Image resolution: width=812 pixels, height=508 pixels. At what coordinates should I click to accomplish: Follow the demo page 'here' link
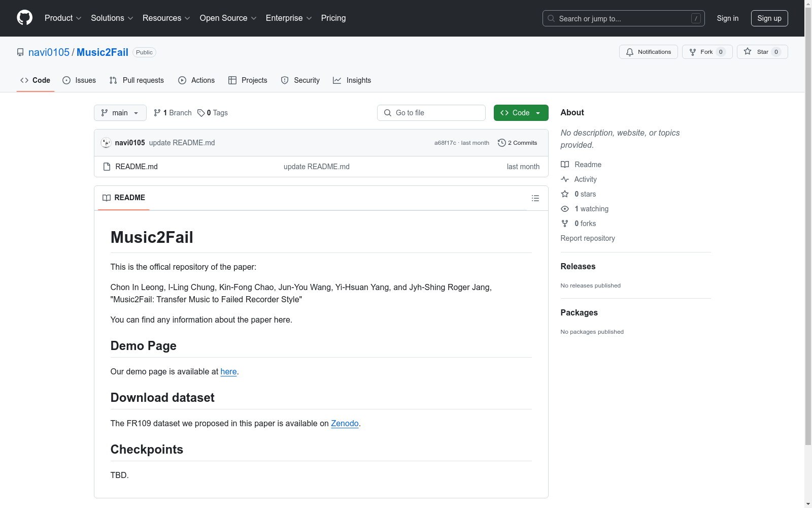pos(228,372)
